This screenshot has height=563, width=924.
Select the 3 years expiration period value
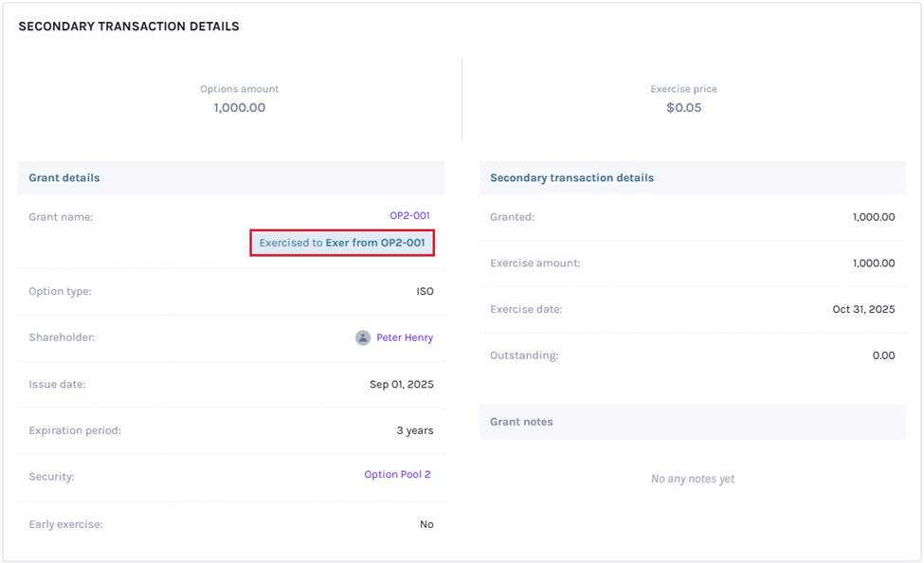[412, 430]
